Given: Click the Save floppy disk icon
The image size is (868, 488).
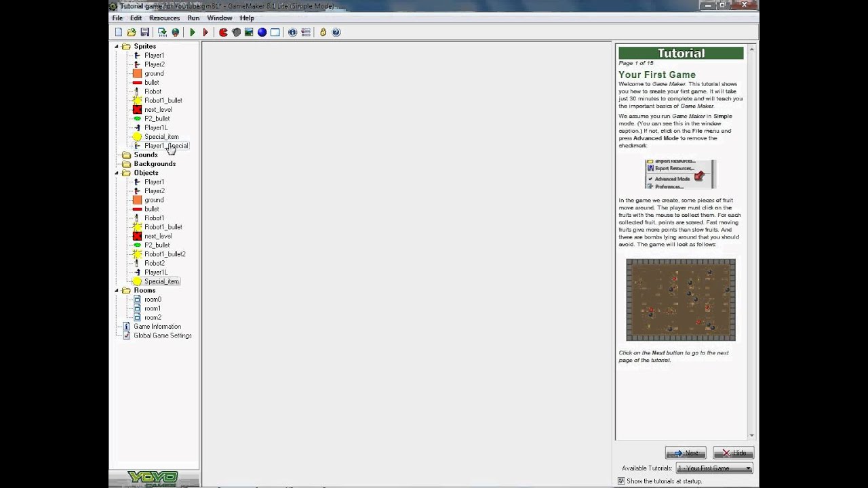Looking at the screenshot, I should pos(144,32).
